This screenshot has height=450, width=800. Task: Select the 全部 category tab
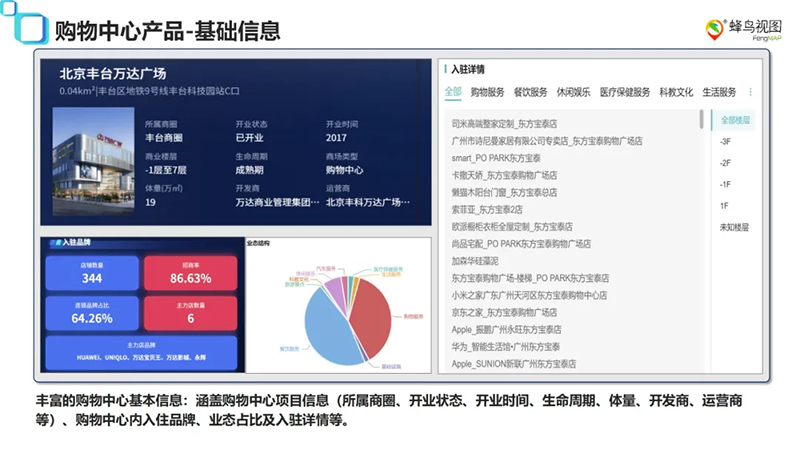453,92
